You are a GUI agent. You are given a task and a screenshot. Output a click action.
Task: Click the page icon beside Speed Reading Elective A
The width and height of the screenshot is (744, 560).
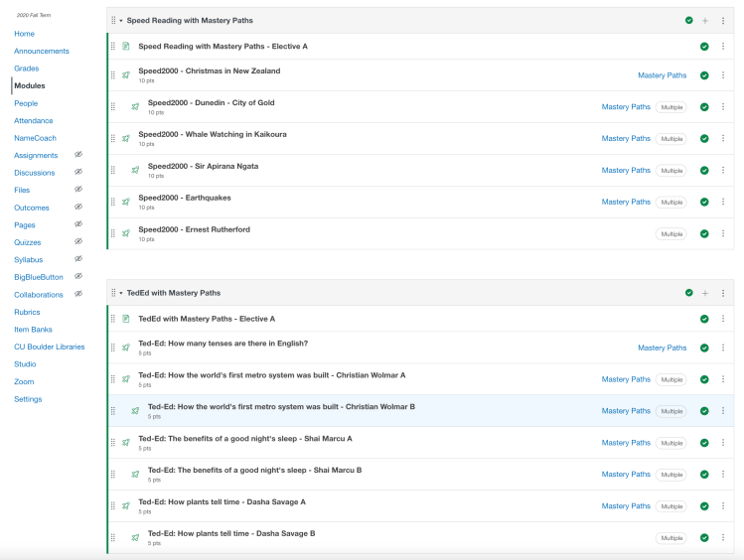point(126,47)
